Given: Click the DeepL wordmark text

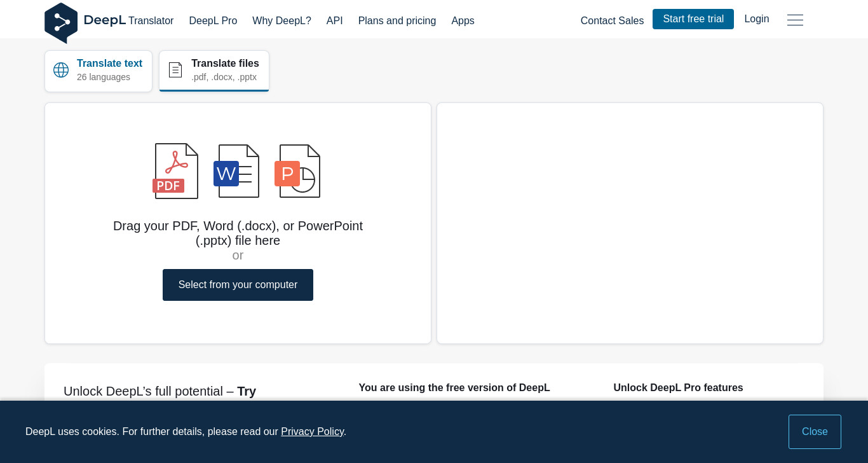Looking at the screenshot, I should [x=105, y=20].
